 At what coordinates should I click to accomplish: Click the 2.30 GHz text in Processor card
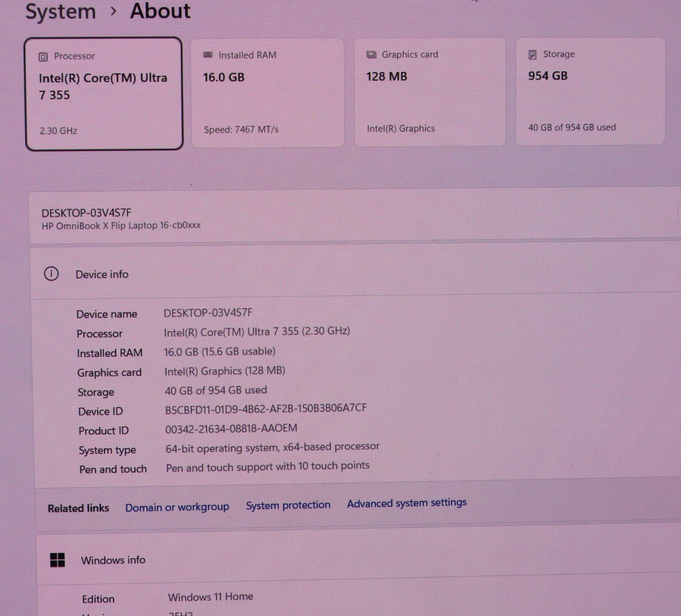(x=58, y=131)
